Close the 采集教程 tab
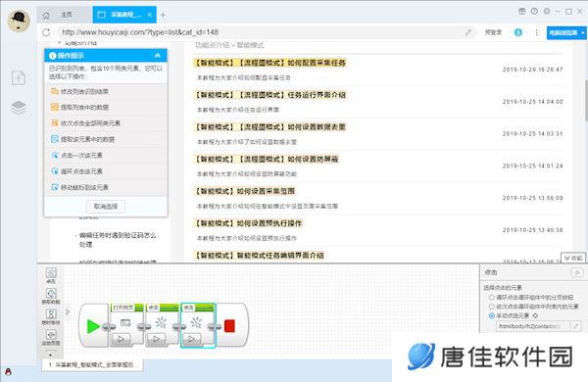Viewport: 588px width, 382px height. coord(150,15)
